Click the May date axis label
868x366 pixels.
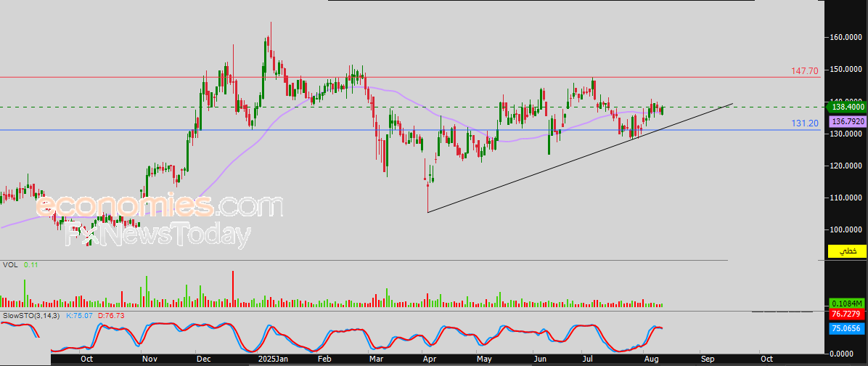pos(484,359)
